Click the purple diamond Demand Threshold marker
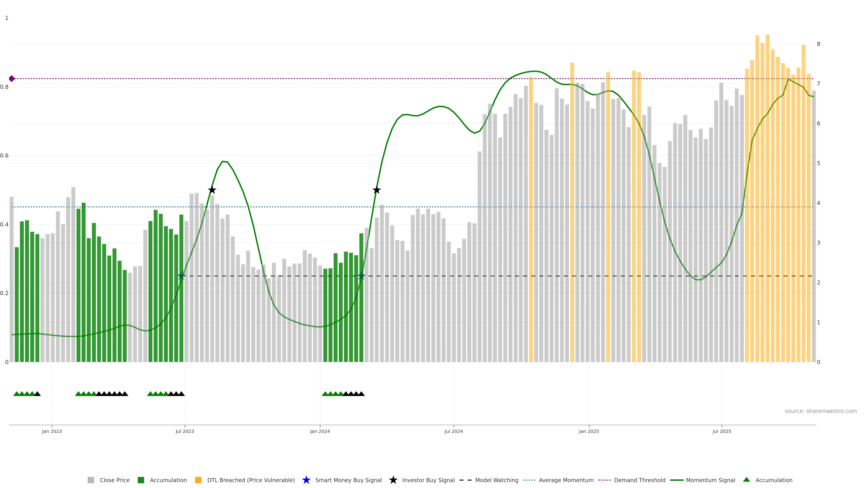Viewport: 868px width, 488px height. 12,78
